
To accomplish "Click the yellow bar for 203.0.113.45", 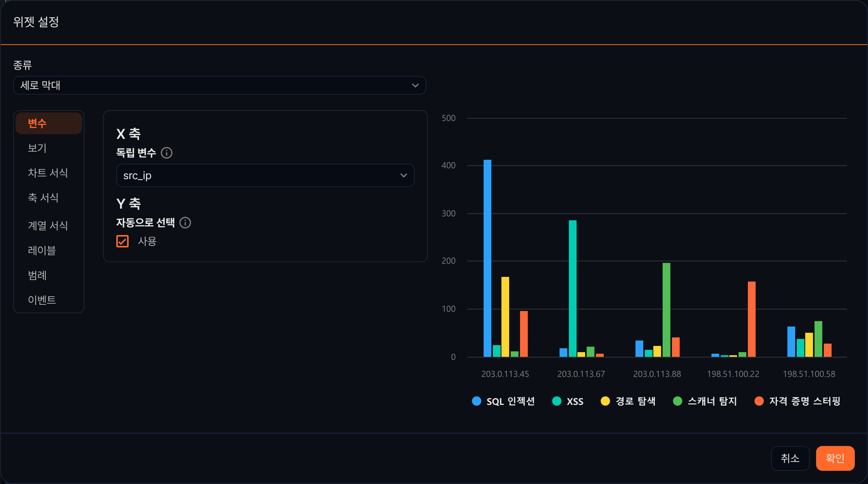I will point(505,317).
